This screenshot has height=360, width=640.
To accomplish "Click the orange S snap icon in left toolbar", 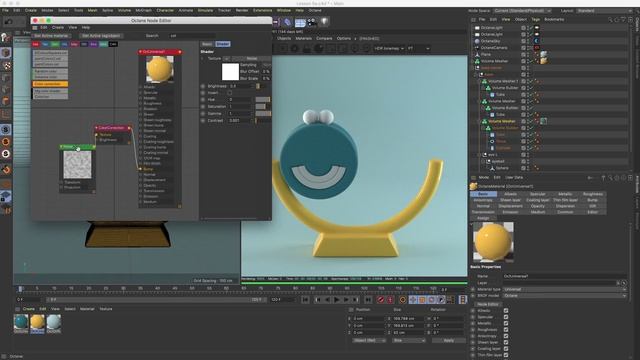I will point(6,142).
